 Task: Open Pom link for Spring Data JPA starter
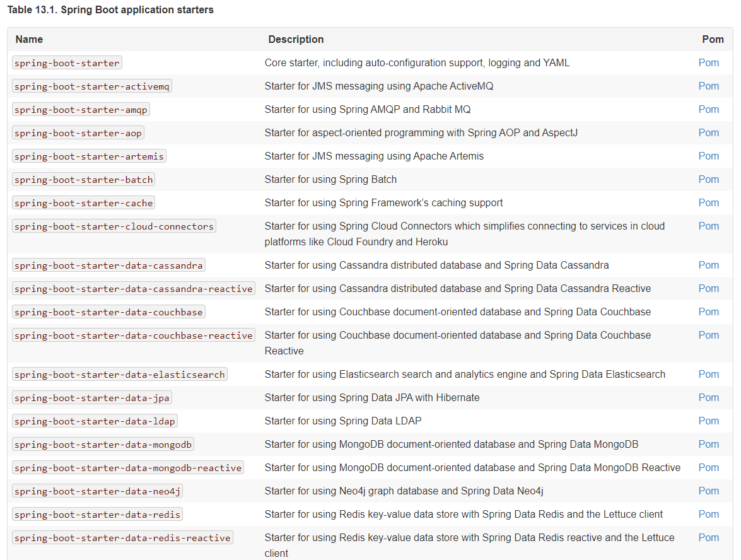(708, 397)
